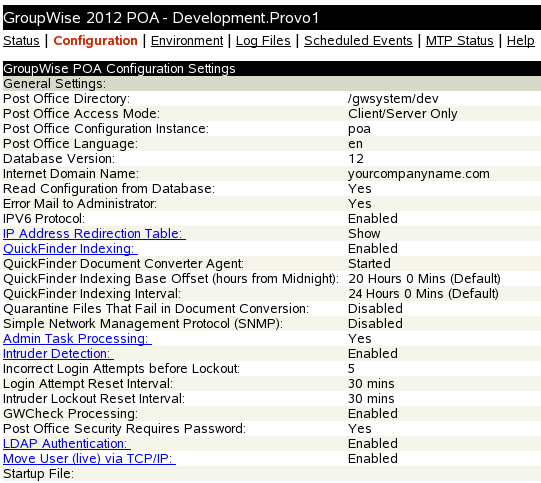Click Enabled value for LDAP Authentication
The width and height of the screenshot is (541, 483).
click(x=373, y=444)
